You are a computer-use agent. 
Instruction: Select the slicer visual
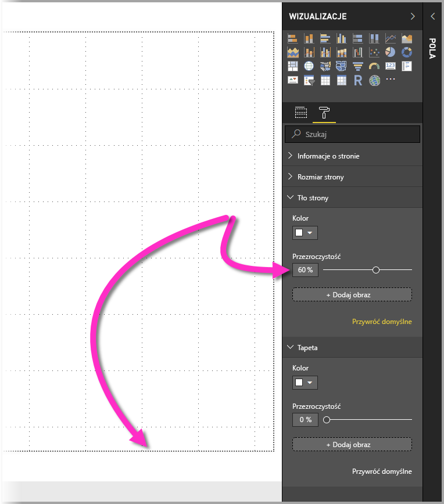tap(309, 80)
